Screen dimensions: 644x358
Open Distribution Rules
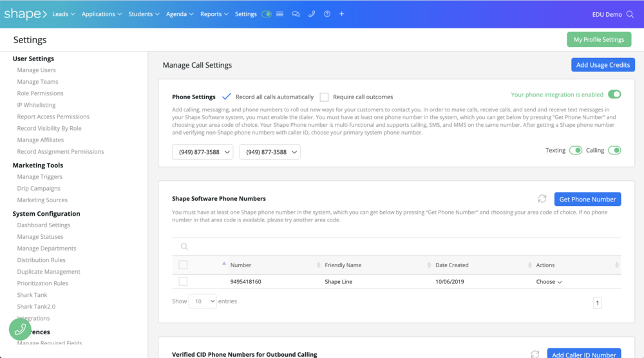(x=41, y=260)
